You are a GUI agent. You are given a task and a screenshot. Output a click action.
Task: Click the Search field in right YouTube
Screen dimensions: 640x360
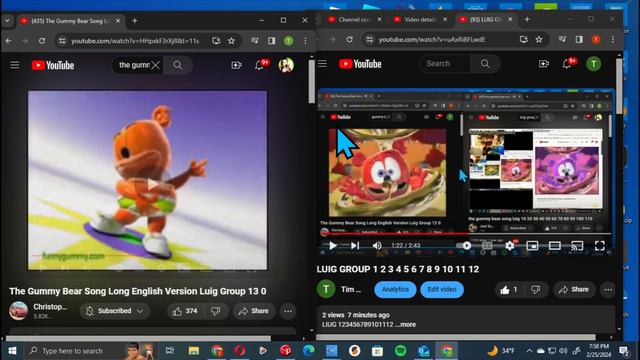445,64
